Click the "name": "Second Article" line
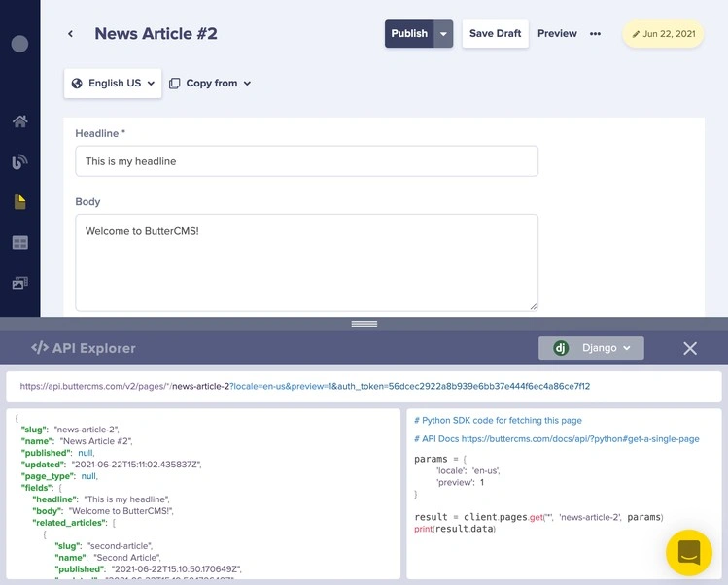This screenshot has width=728, height=585. tap(108, 557)
